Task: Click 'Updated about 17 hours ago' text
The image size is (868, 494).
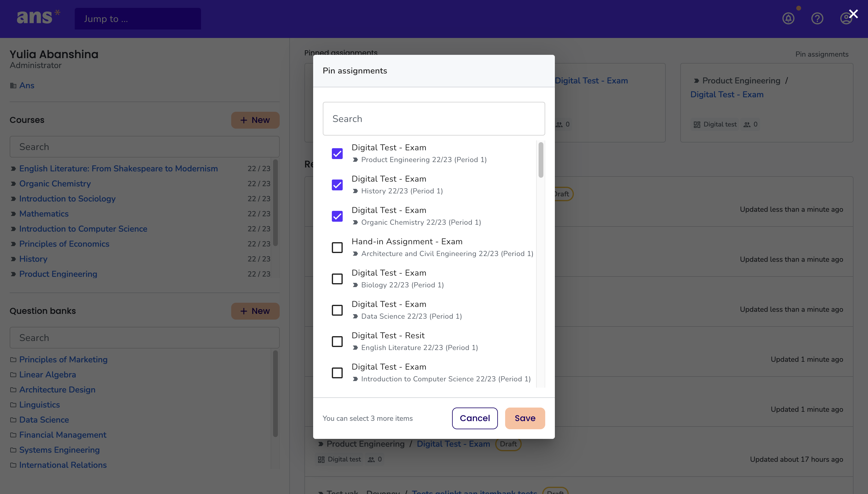Action: pos(796,459)
